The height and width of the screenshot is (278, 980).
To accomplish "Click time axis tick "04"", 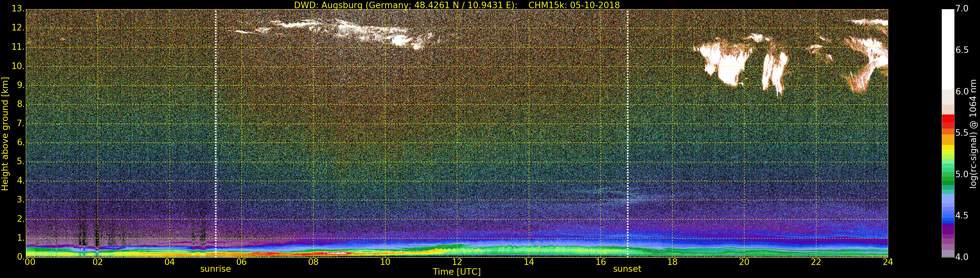I will (x=170, y=262).
